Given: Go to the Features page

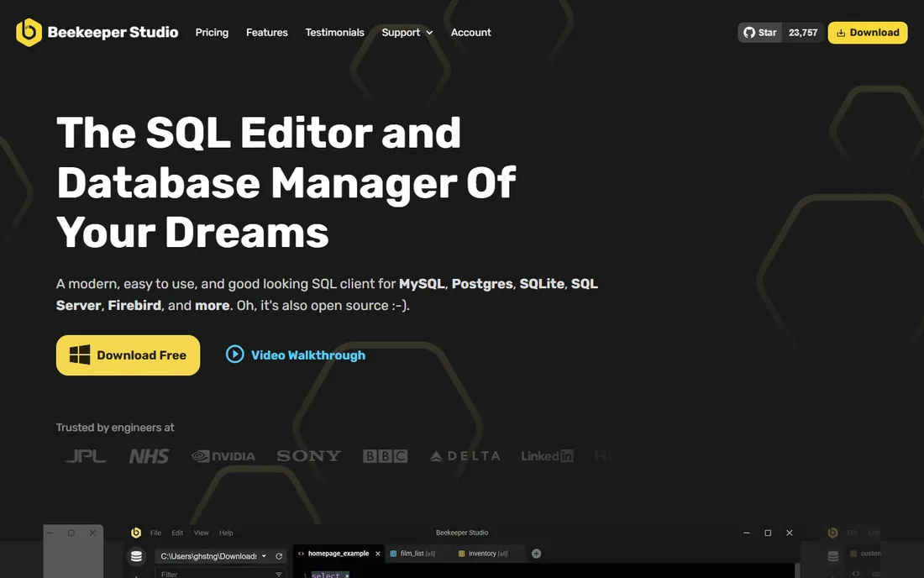Looking at the screenshot, I should point(267,33).
